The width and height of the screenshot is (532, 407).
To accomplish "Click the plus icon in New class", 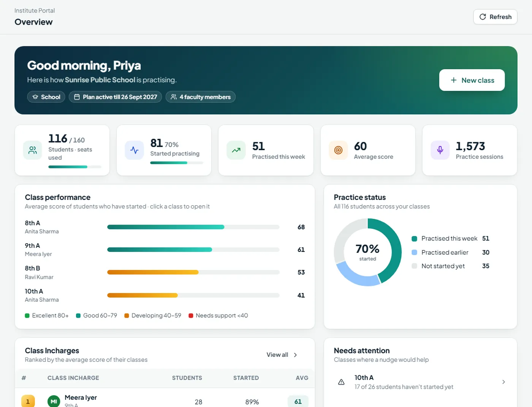I will [x=454, y=80].
